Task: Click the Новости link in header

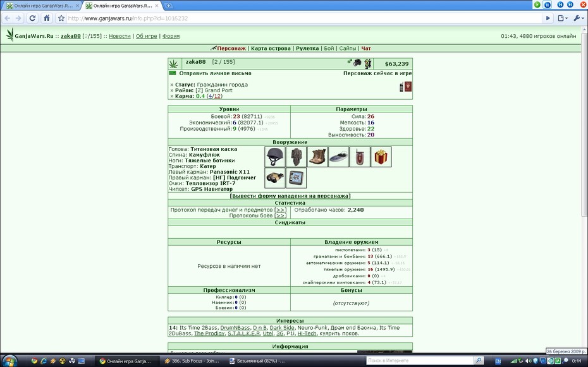Action: [x=119, y=37]
